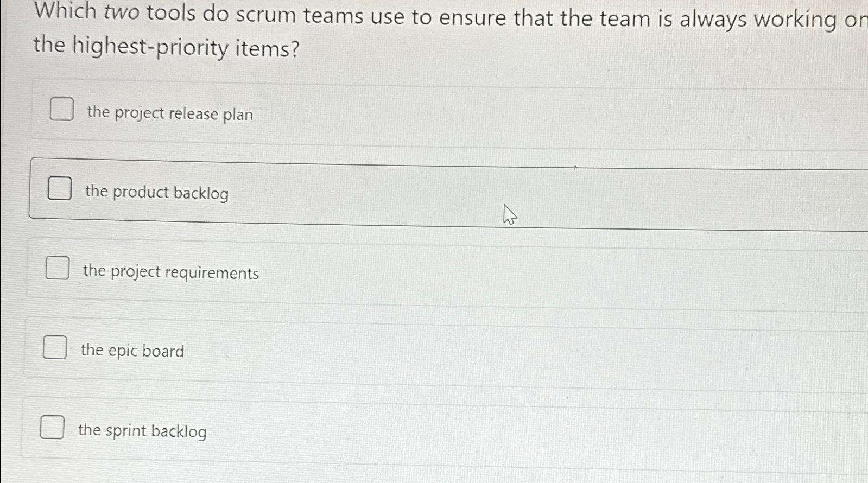
Task: Click the highlighted product backlog answer row
Action: (x=380, y=190)
